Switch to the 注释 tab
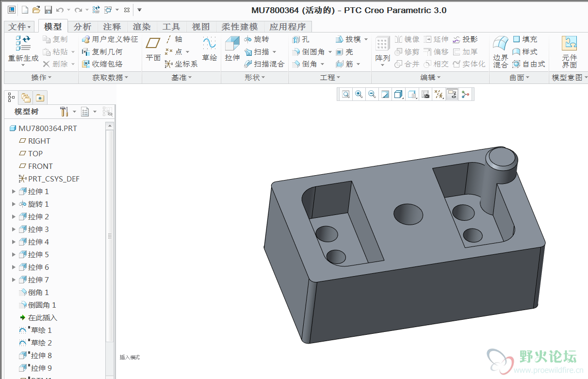 click(x=112, y=27)
